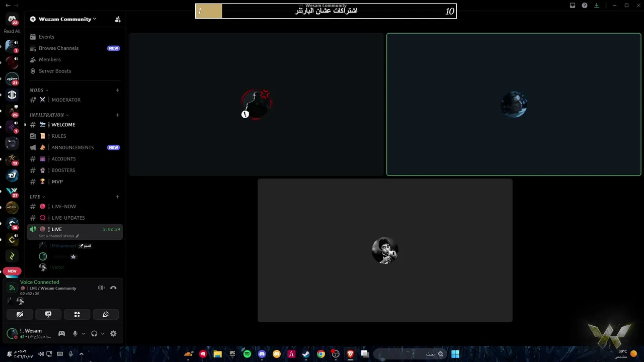Create channel in MODS category
Viewport: 644px width, 362px height.
pos(117,90)
